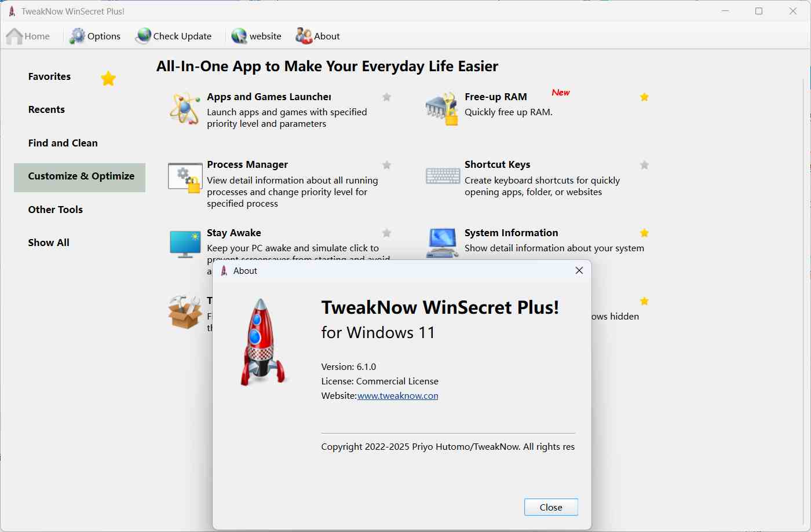This screenshot has height=532, width=811.
Task: Click the Home house icon in the toolbar
Action: (x=14, y=36)
